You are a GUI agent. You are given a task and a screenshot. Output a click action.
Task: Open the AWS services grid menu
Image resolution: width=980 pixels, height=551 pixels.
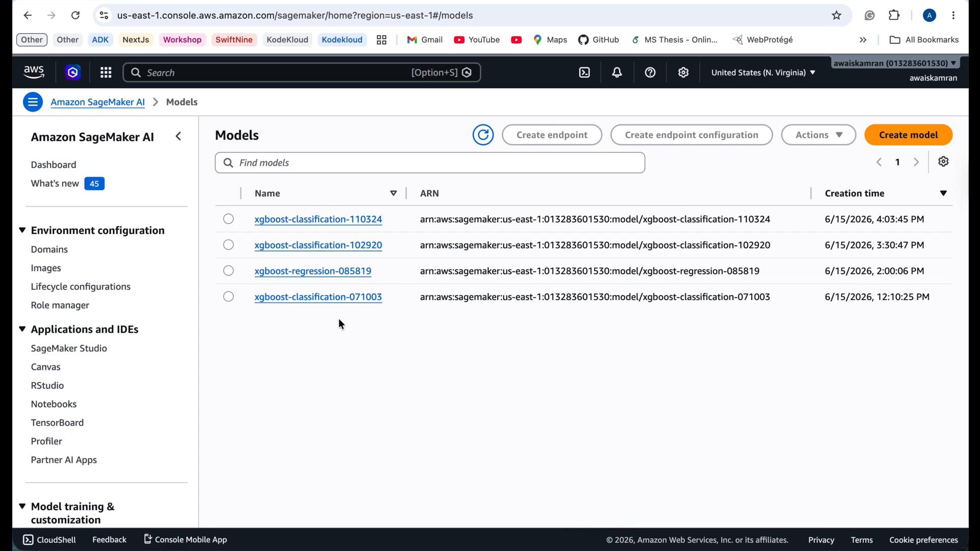click(x=106, y=72)
